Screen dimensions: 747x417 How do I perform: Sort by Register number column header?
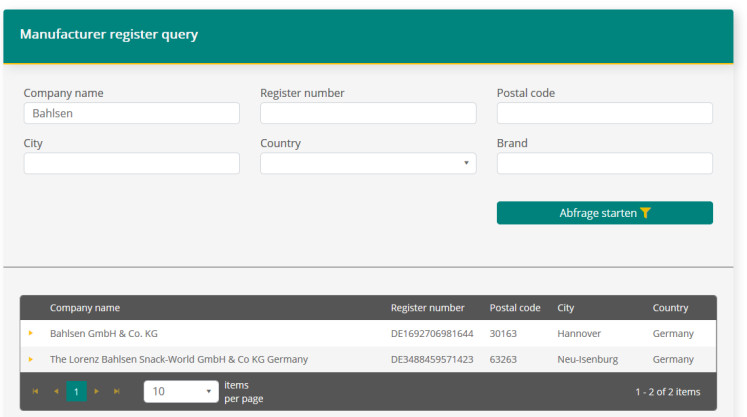[x=427, y=308]
